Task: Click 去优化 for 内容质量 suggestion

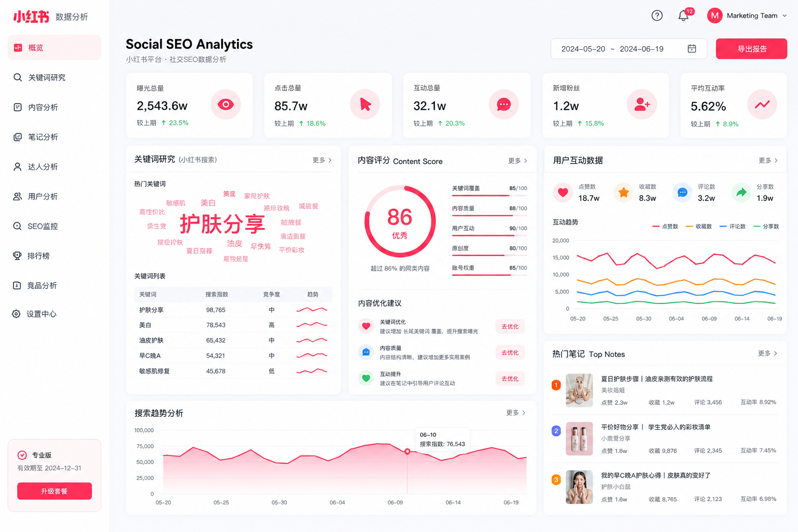Action: tap(510, 352)
